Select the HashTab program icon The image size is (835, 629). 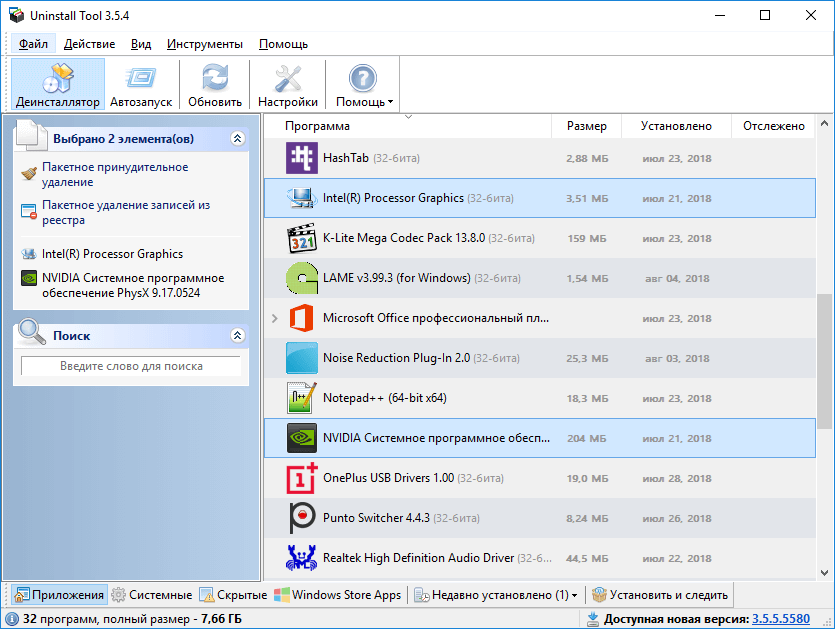(301, 158)
